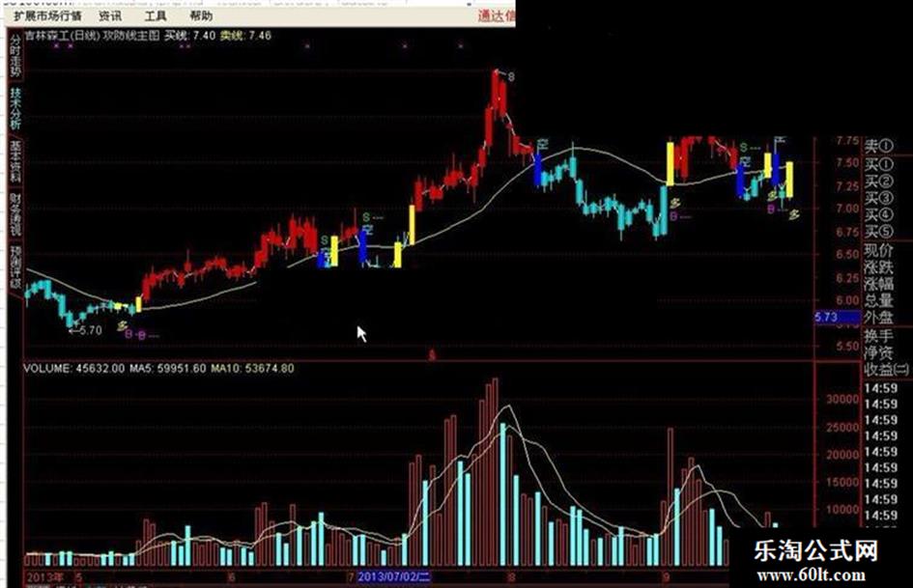Viewport: 913px width, 588px height.
Task: Click the 收益(二) field label
Action: (x=886, y=370)
